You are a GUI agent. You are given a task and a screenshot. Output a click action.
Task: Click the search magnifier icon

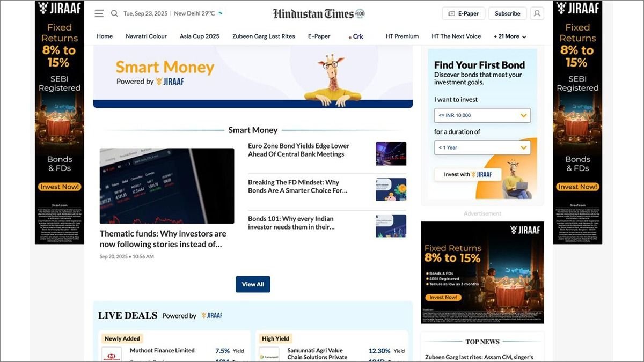(114, 13)
